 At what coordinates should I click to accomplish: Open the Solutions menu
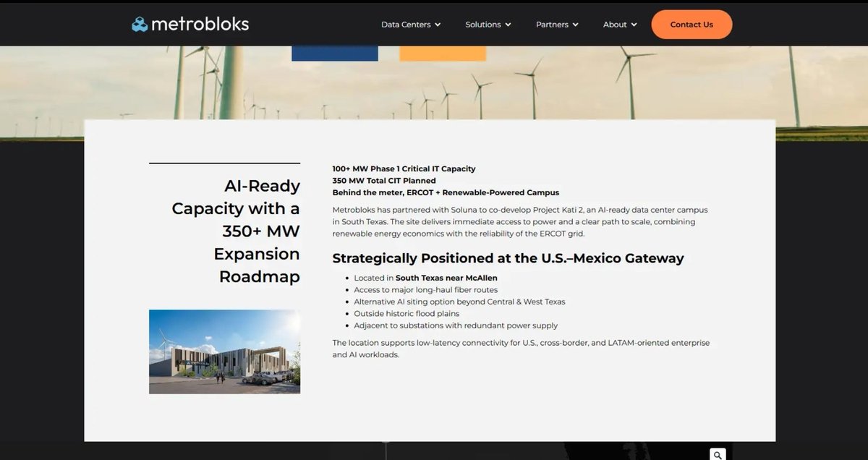[488, 25]
